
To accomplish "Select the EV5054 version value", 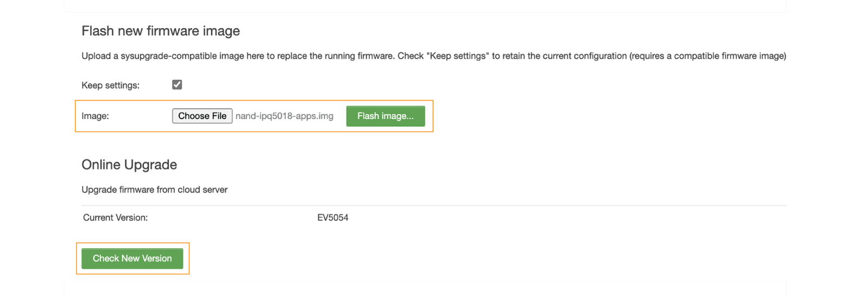I will (333, 217).
